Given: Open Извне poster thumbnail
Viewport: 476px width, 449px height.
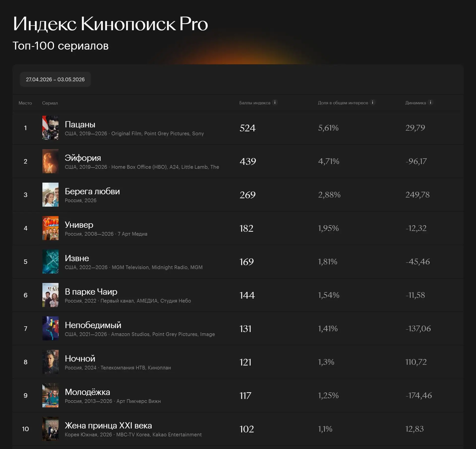Looking at the screenshot, I should (50, 261).
